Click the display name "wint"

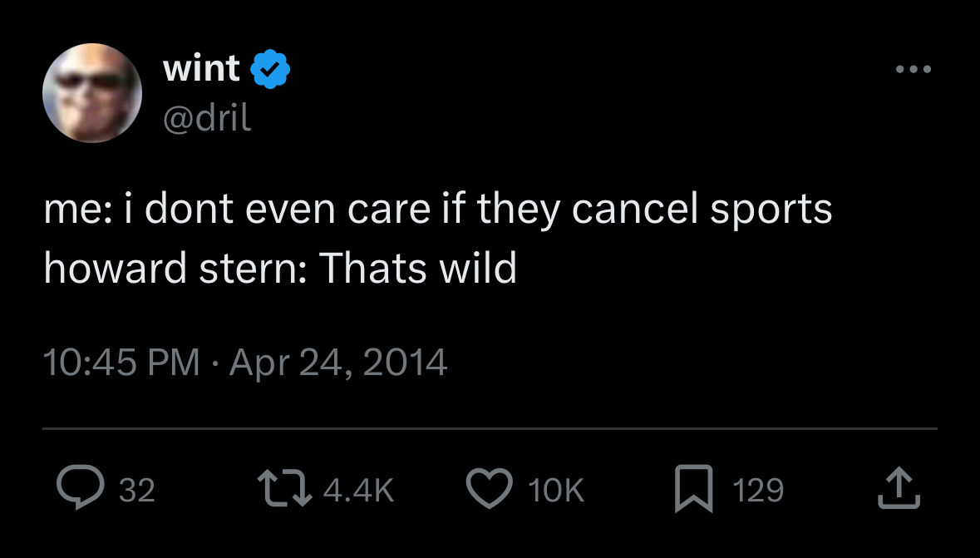tap(201, 68)
